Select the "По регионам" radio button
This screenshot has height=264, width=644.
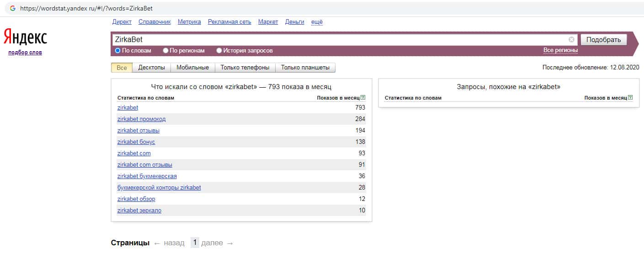[166, 51]
